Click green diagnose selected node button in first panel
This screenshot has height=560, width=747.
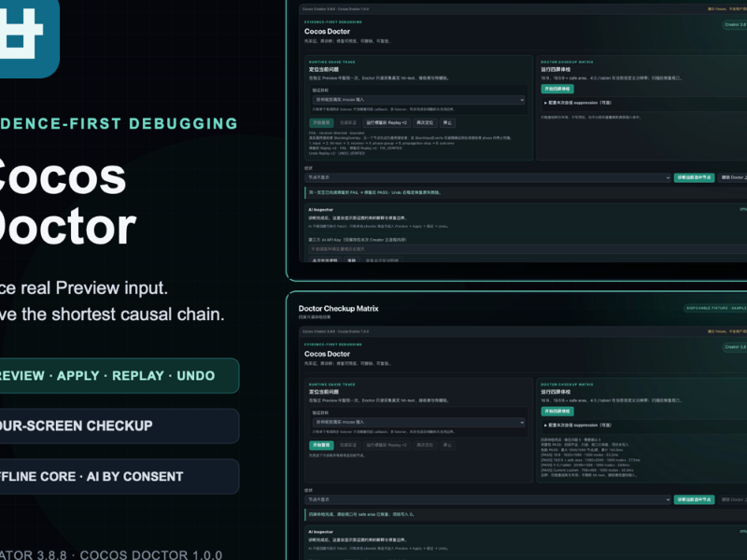point(694,177)
